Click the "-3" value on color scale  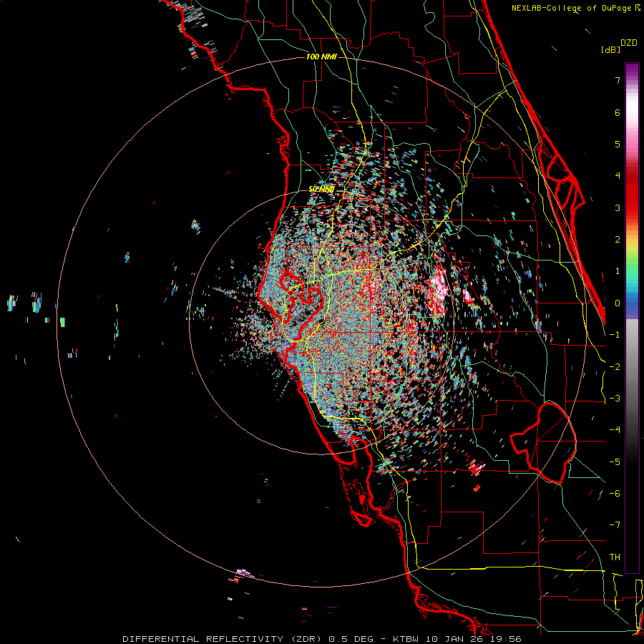[615, 399]
